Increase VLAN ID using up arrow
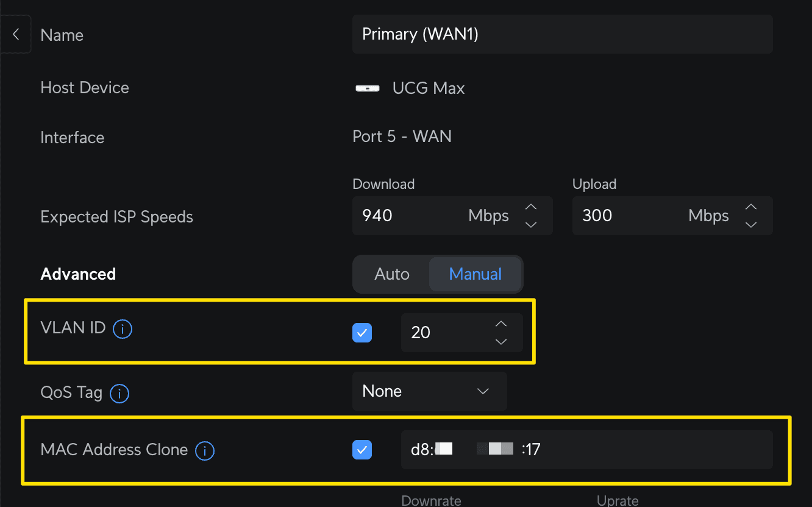812x507 pixels. (x=500, y=324)
